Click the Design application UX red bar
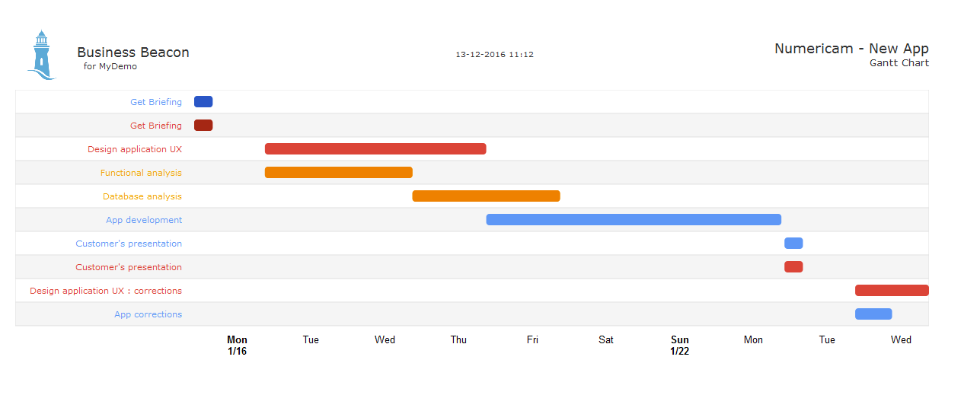This screenshot has width=980, height=395. pos(375,149)
